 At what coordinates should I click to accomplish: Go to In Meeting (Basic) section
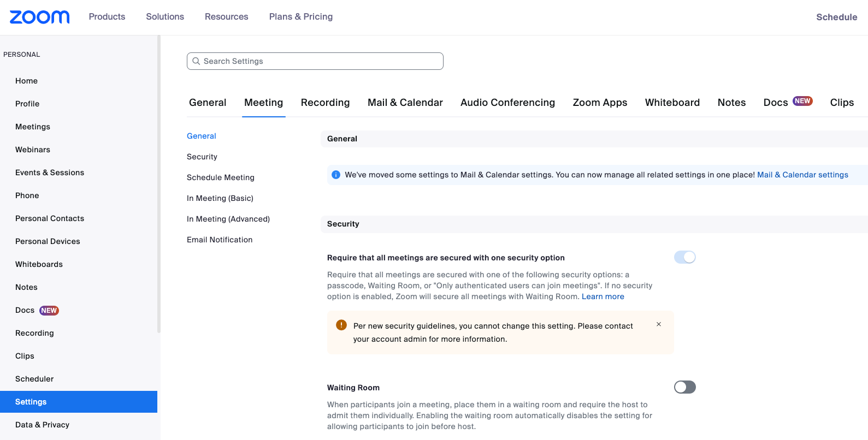pos(220,198)
